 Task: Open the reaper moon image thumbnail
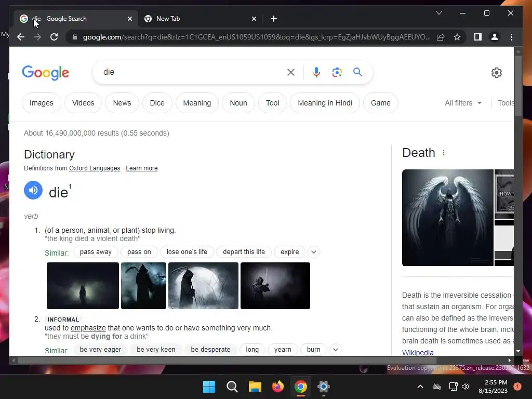(x=203, y=286)
